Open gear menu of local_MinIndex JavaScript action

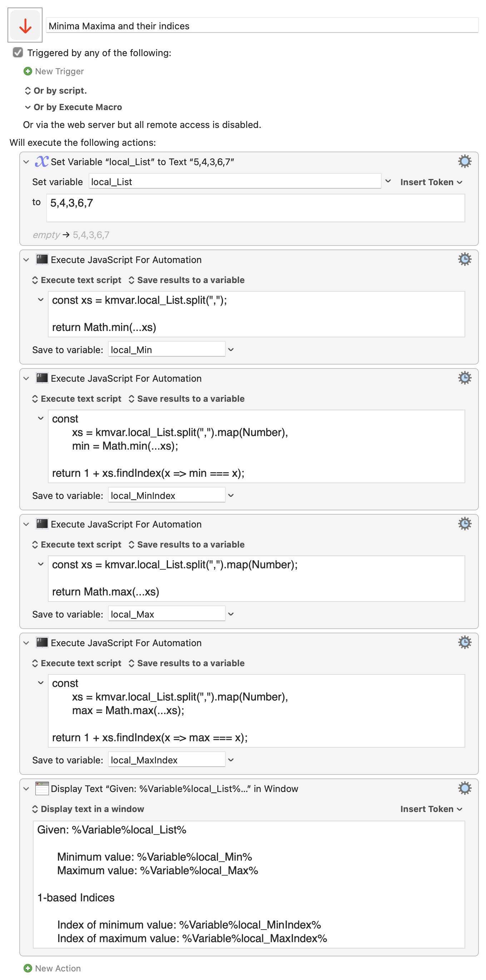pos(464,378)
